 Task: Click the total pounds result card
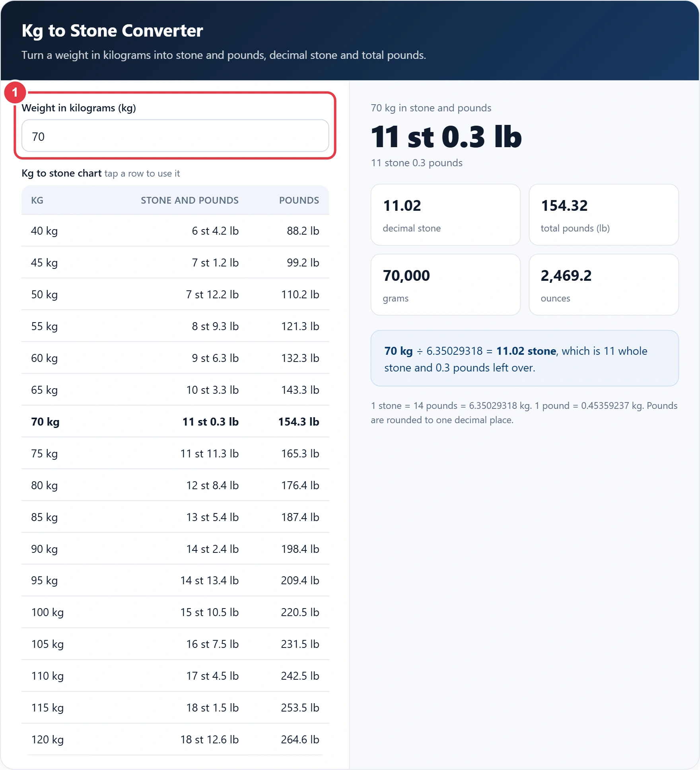[604, 215]
